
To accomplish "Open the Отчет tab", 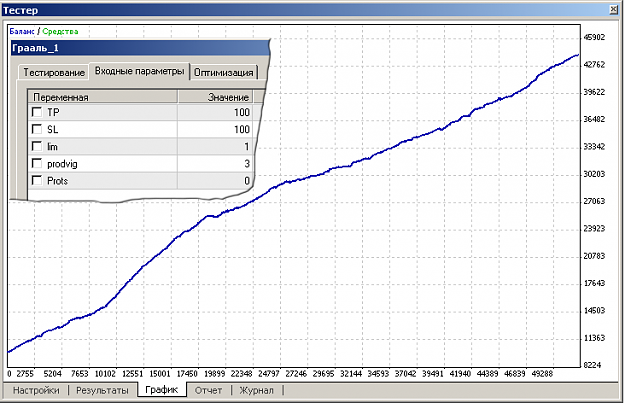I will pos(208,390).
